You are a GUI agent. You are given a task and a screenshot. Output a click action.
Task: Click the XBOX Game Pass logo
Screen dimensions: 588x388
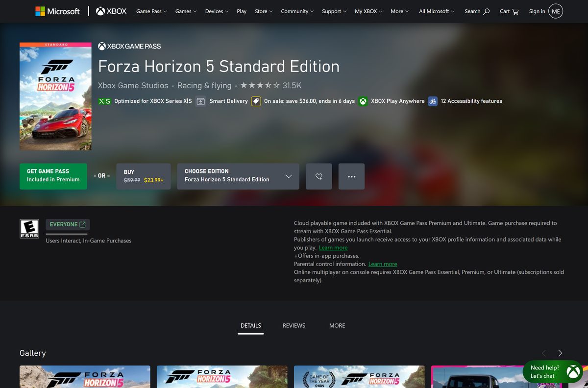(129, 46)
